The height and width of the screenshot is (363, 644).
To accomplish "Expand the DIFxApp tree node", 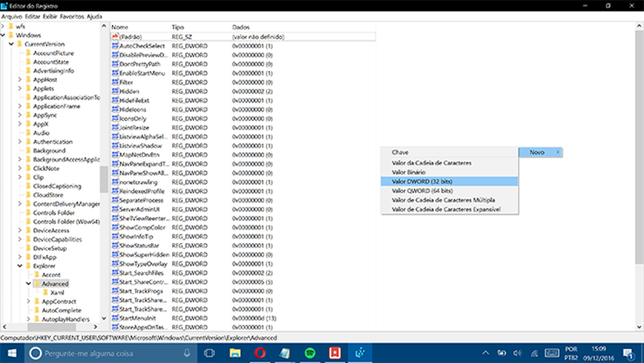I will [20, 257].
